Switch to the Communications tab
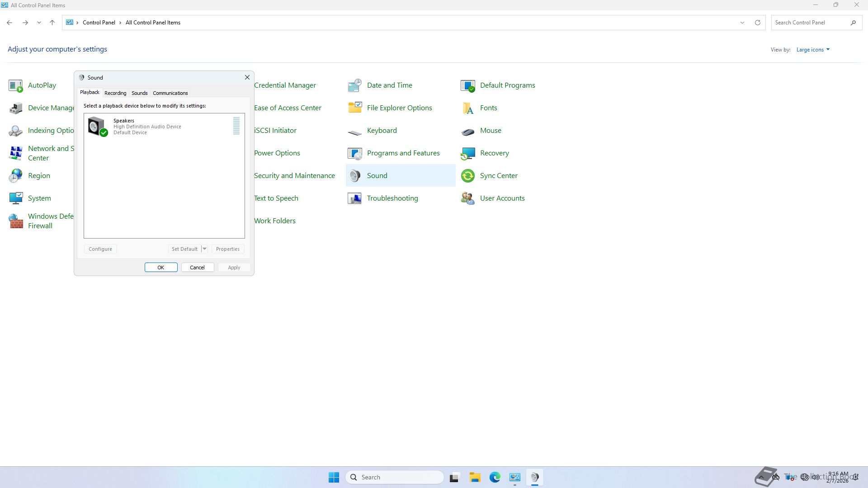This screenshot has height=488, width=868. pos(170,93)
